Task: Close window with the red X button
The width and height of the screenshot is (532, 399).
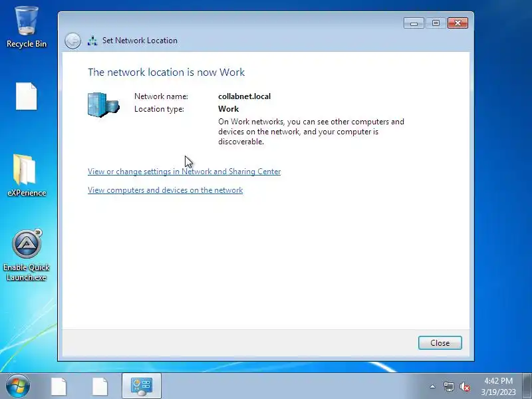Action: tap(458, 23)
